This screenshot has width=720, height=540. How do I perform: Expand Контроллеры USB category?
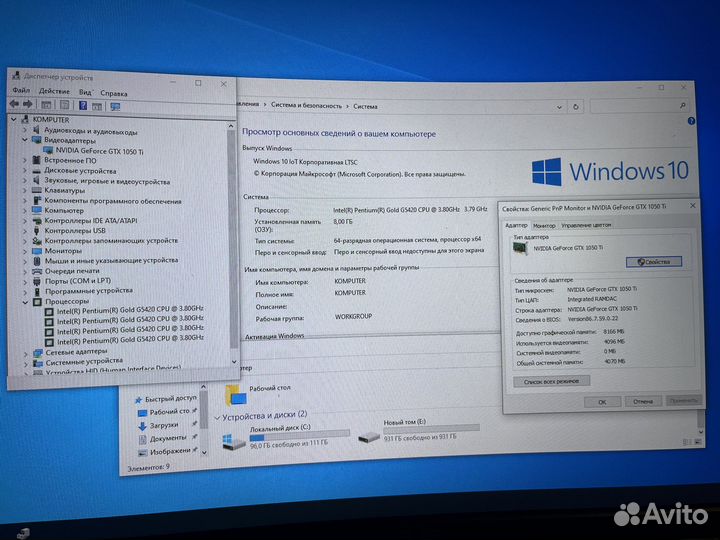pos(25,231)
